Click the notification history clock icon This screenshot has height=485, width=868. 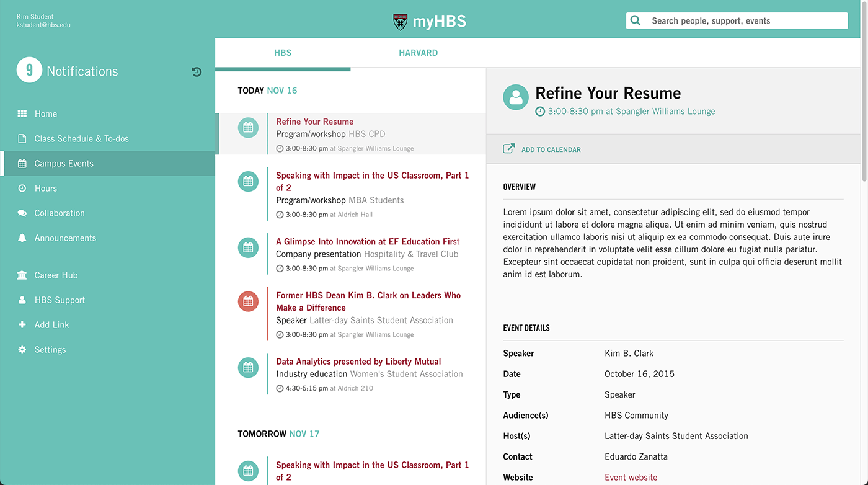pyautogui.click(x=197, y=71)
